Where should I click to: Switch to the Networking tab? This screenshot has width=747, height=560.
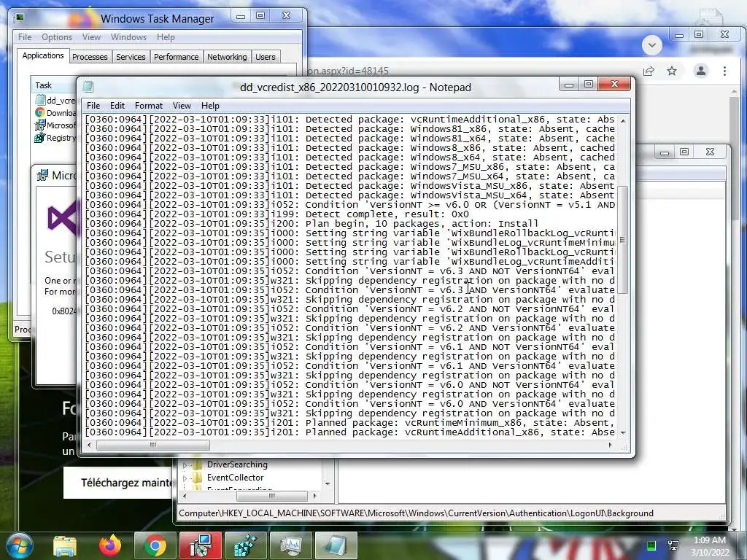pos(227,57)
